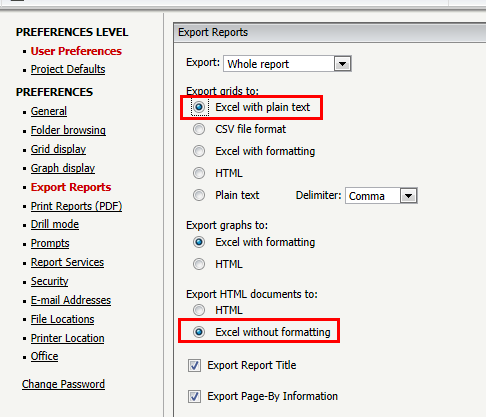Select 'Excel without formatting' radio option
This screenshot has width=486, height=417.
coord(199,332)
